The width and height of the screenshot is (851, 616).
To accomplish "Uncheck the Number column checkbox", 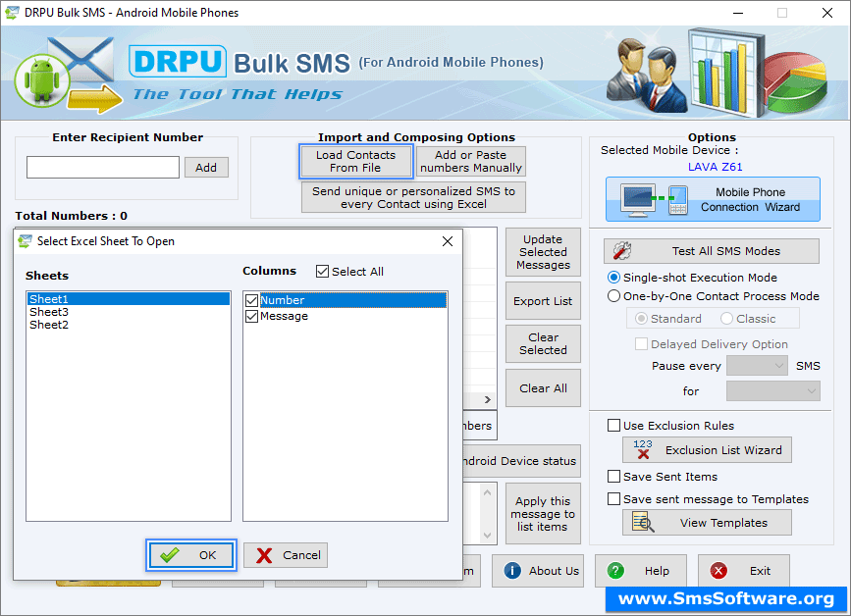I will pyautogui.click(x=252, y=300).
